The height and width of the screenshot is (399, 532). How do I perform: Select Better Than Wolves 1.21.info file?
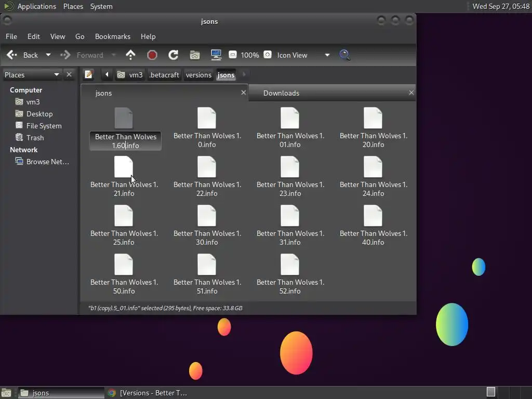coord(124,177)
